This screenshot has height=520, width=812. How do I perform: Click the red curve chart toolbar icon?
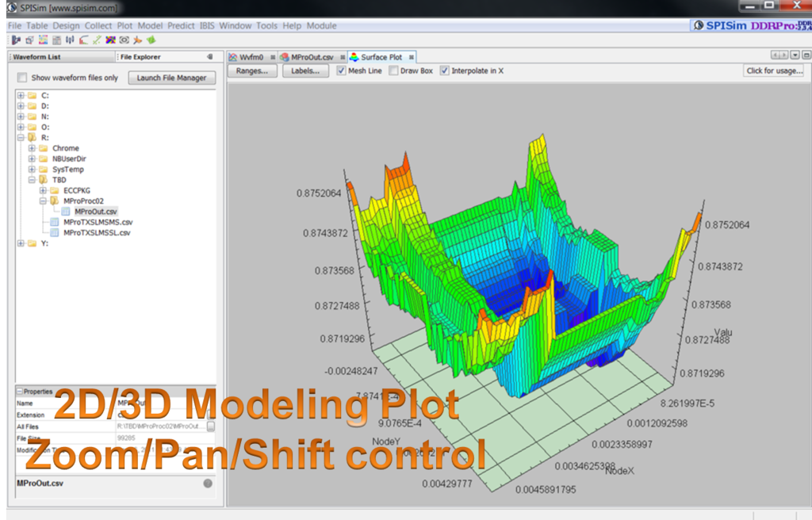click(x=83, y=40)
